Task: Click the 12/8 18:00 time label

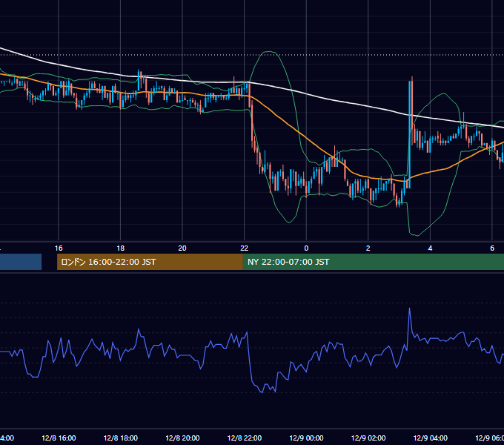Action: [x=121, y=438]
